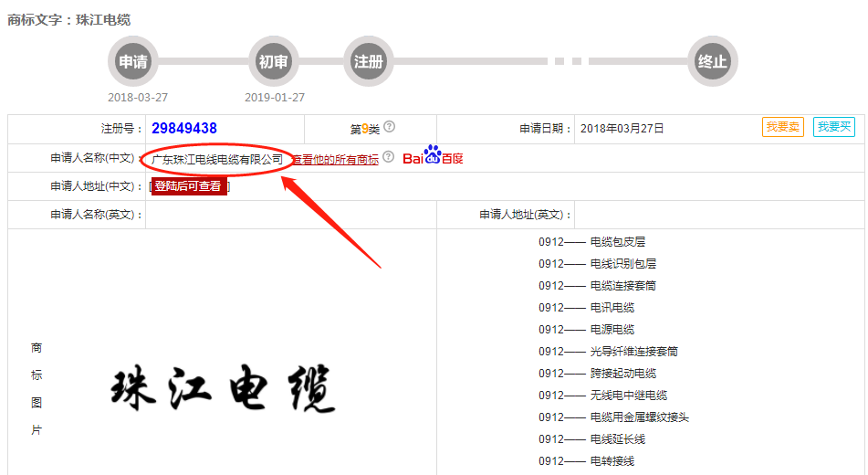
Task: Select applicant name 广东珠江电线电缆有限公司
Action: tap(216, 159)
